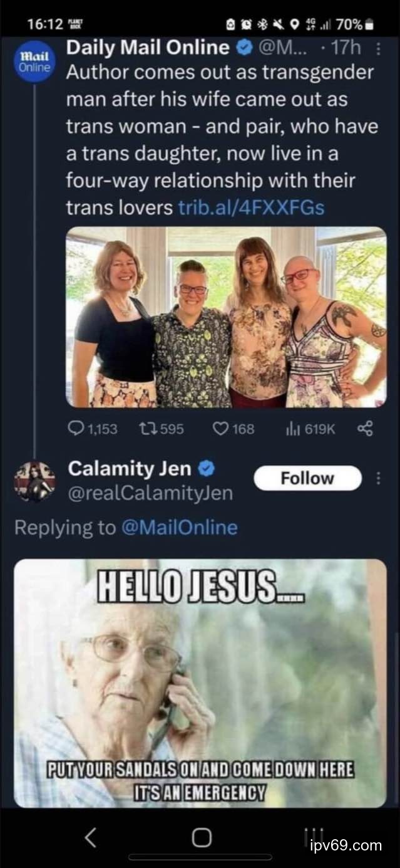Tap the retweet icon showing 595
The image size is (400, 868).
coord(146,429)
